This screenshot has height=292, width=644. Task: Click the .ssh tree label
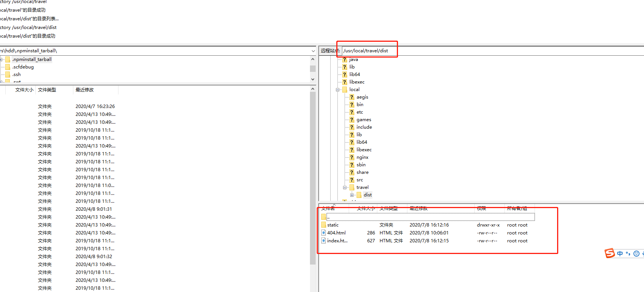tap(17, 75)
